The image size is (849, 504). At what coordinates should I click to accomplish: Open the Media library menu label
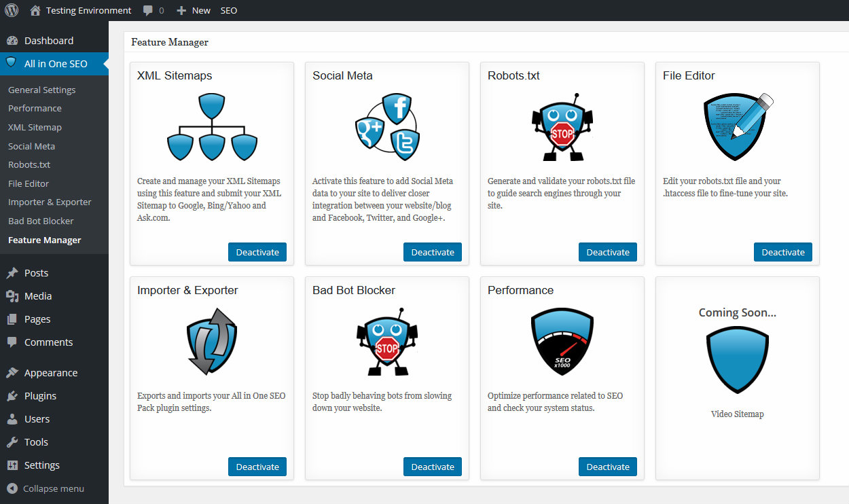pyautogui.click(x=38, y=296)
